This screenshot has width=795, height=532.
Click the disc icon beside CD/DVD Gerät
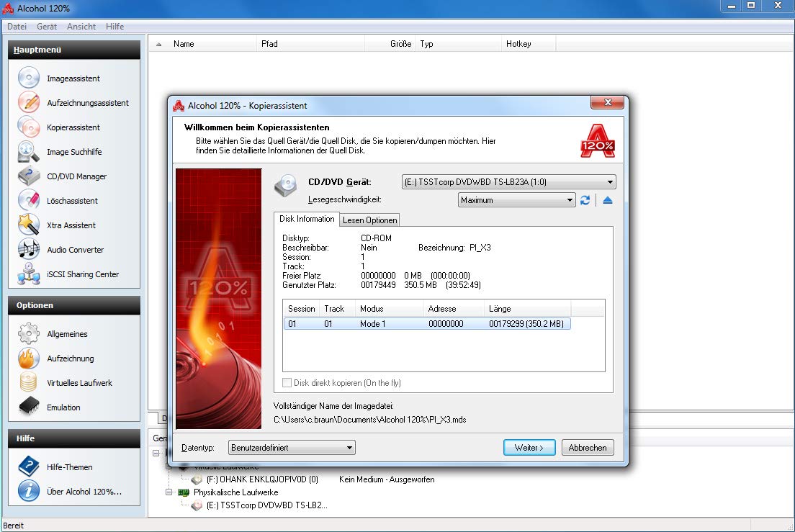coord(285,186)
